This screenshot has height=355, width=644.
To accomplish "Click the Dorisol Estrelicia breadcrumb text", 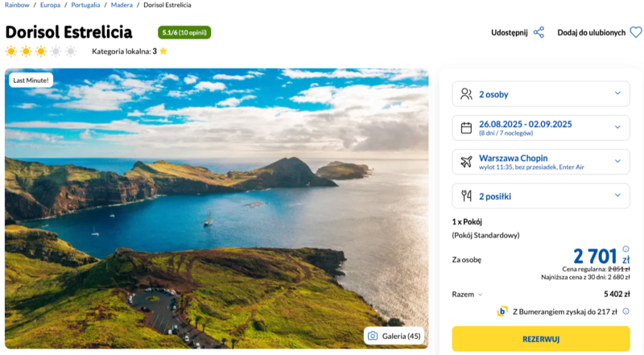I will coord(167,5).
